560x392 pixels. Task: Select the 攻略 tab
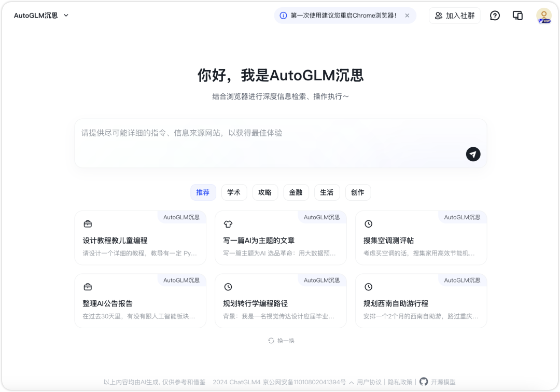pos(265,192)
